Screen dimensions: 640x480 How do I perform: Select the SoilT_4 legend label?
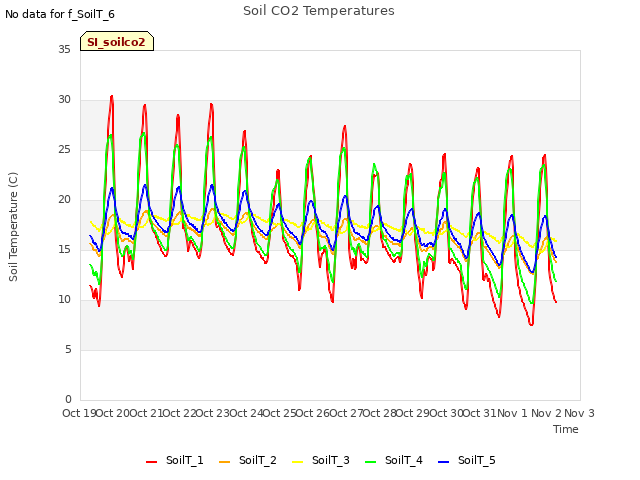pos(404,460)
